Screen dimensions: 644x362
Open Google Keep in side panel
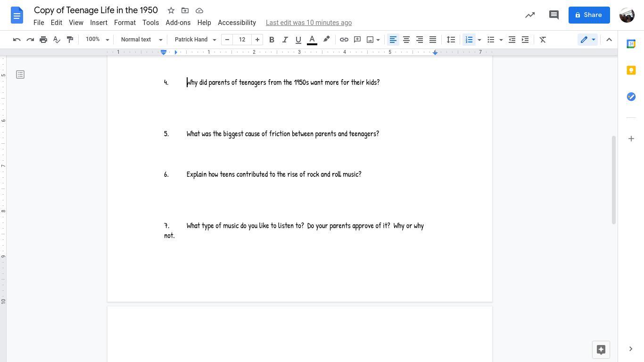click(631, 70)
